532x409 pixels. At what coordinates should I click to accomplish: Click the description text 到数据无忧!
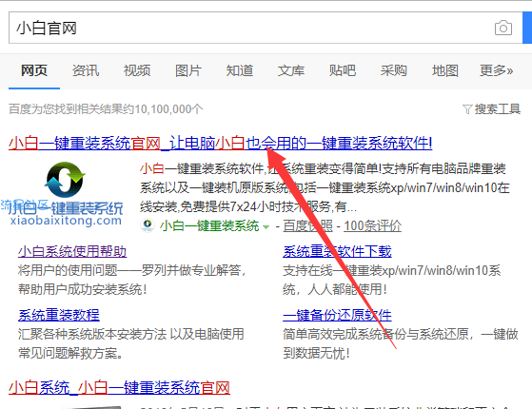pos(316,354)
